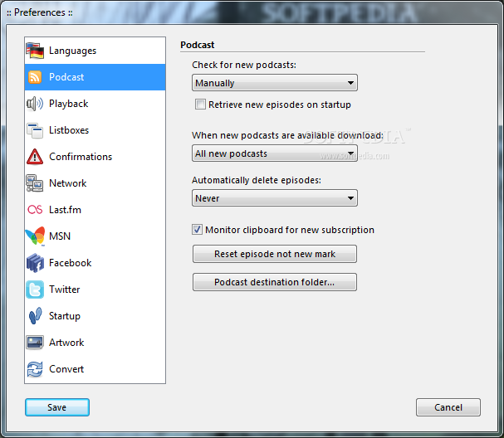Viewport: 504px width, 438px height.
Task: Open Listboxes preferences
Action: pyautogui.click(x=69, y=130)
